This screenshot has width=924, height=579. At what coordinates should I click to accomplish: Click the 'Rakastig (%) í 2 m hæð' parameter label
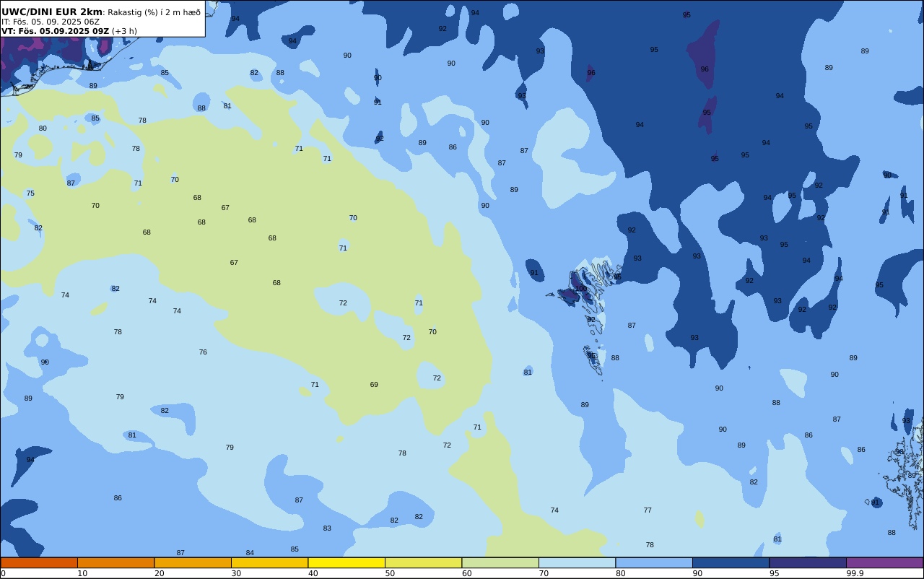154,12
